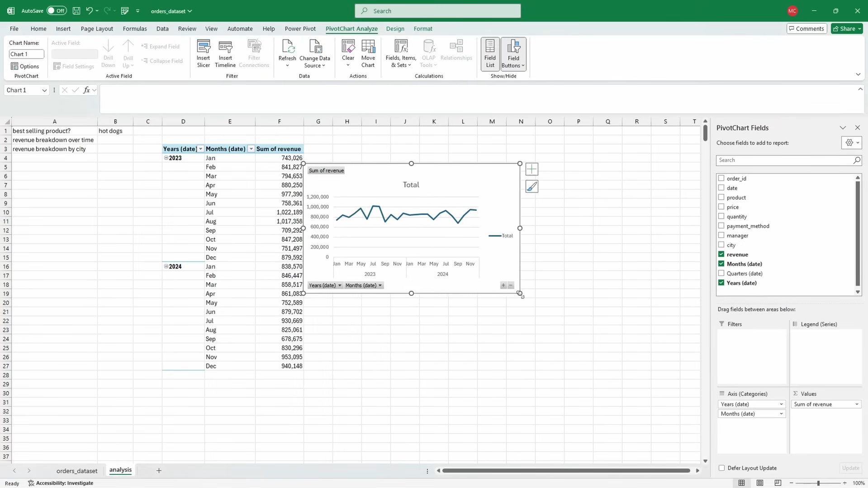
Task: Click the Save icon in title bar
Action: 76,11
